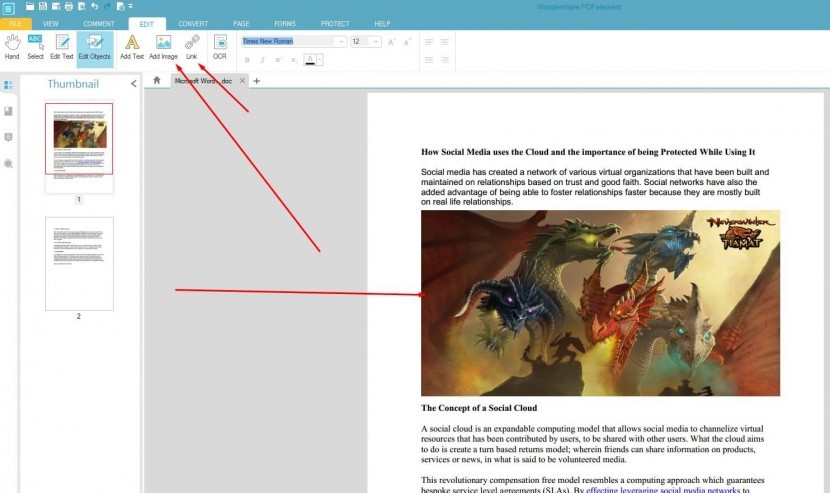Open the font size dropdown
Image resolution: width=830 pixels, height=493 pixels.
[x=376, y=41]
